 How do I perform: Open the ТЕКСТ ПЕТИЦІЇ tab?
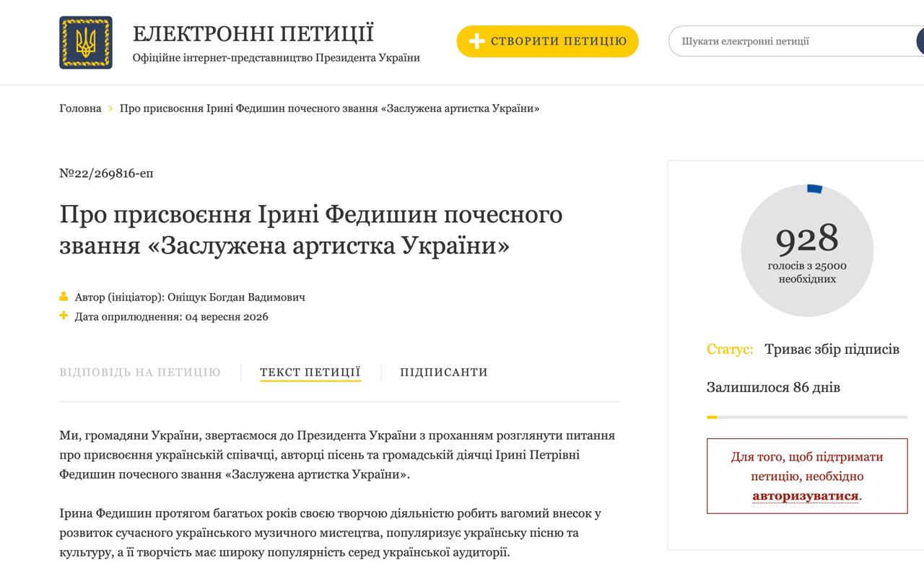tap(310, 373)
